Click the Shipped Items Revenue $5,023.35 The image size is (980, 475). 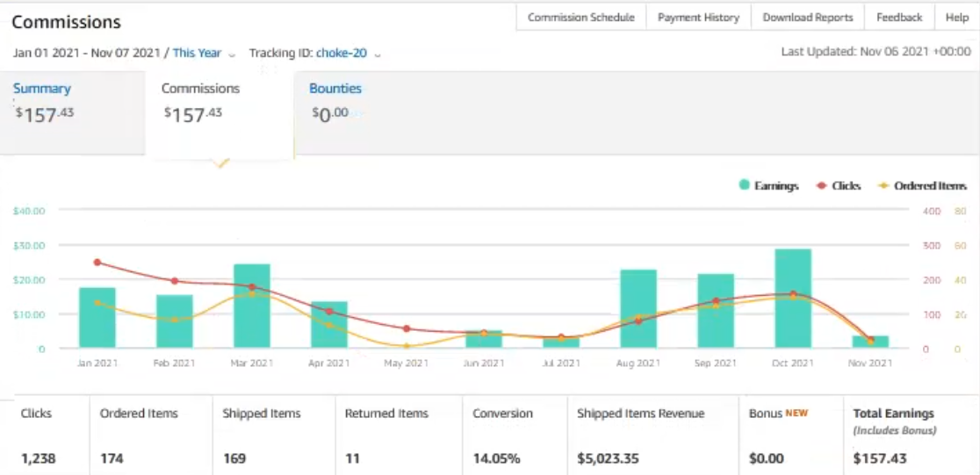tap(609, 458)
